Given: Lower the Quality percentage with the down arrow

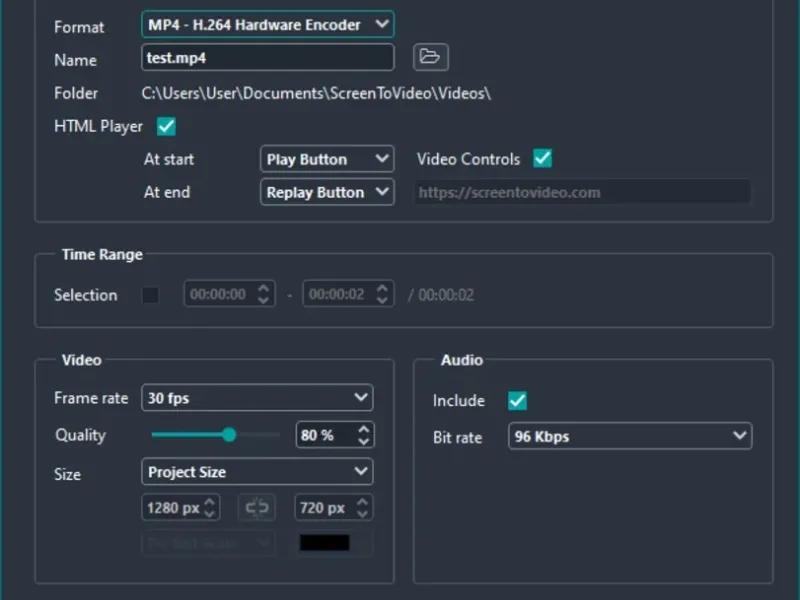Looking at the screenshot, I should click(363, 441).
